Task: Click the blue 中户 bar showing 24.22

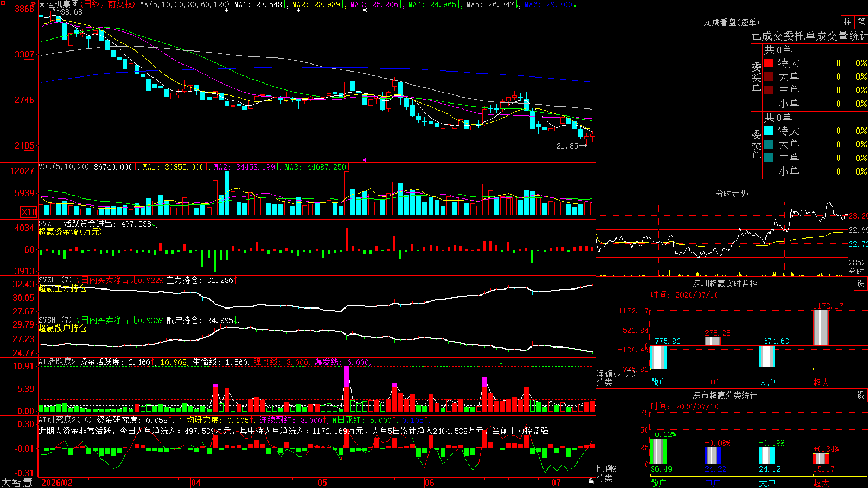Action: [x=713, y=456]
